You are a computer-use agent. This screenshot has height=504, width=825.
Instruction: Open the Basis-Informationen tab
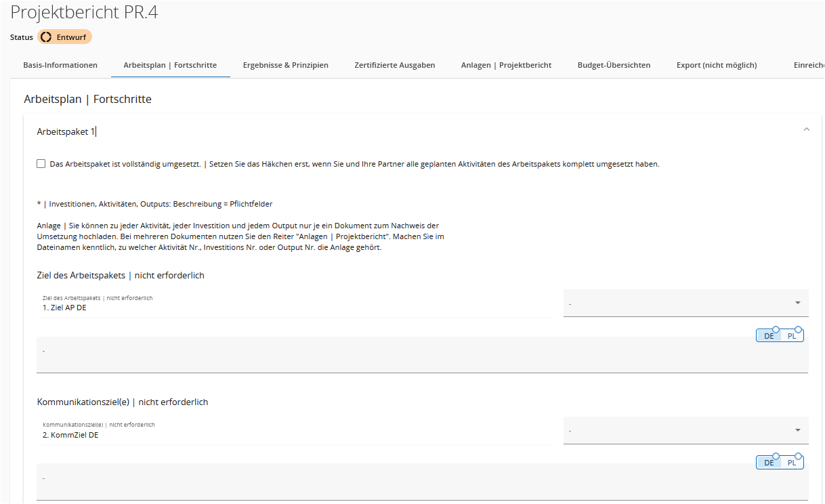coord(60,65)
